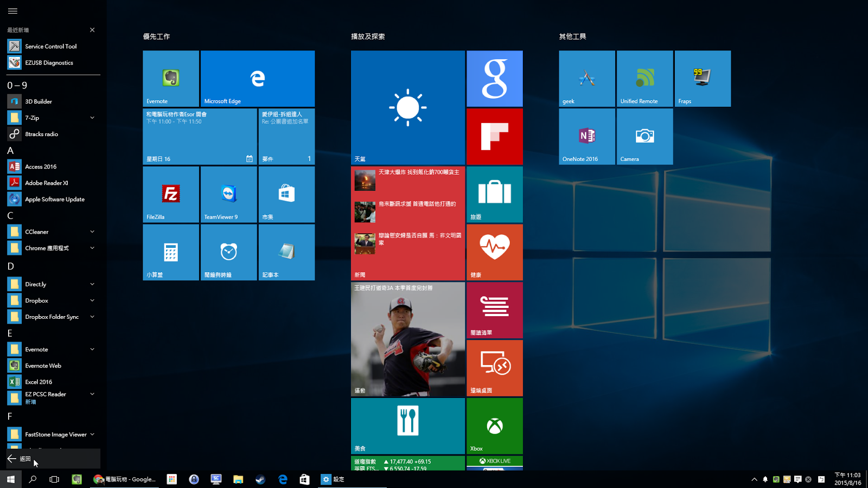Image resolution: width=868 pixels, height=488 pixels.
Task: Expand the EZ PCSC Reader folder
Action: click(x=92, y=394)
